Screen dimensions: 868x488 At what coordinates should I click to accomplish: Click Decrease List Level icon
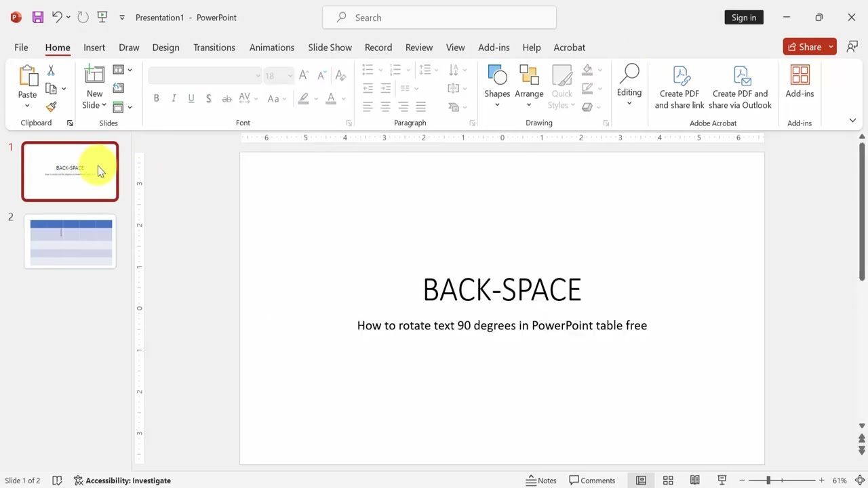tap(368, 88)
